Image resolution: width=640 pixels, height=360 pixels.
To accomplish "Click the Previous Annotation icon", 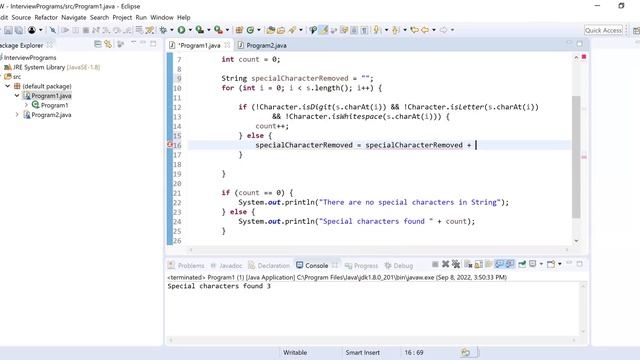I will [396, 30].
